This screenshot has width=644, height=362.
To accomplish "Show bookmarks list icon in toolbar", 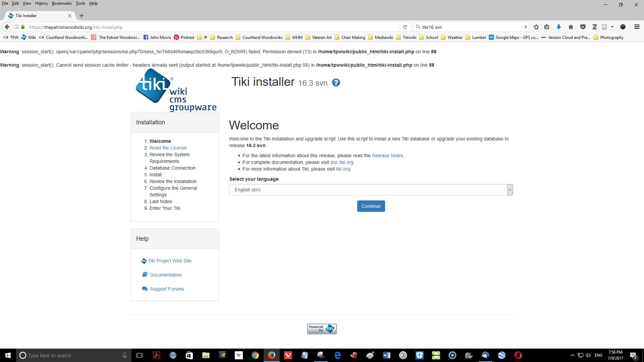I will pyautogui.click(x=547, y=27).
